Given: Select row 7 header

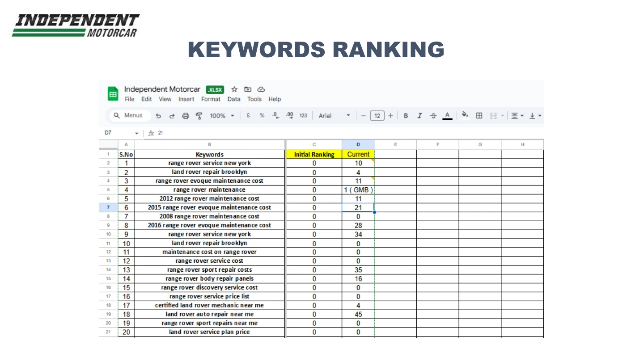Looking at the screenshot, I should pyautogui.click(x=108, y=207).
